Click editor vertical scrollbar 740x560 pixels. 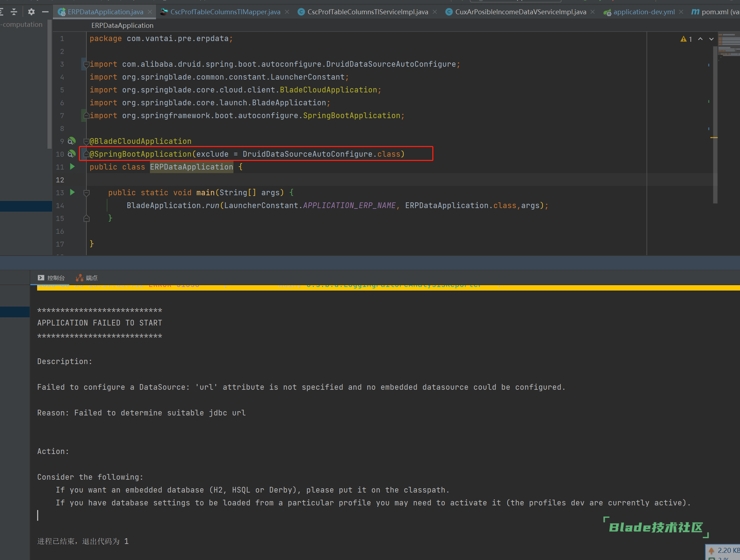click(x=715, y=125)
